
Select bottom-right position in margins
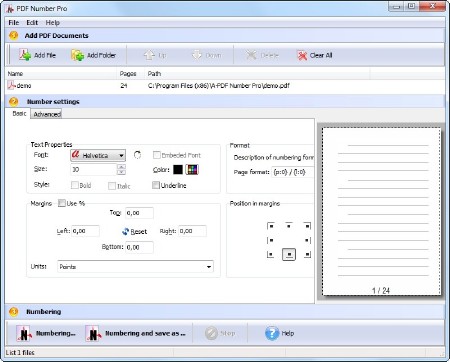(307, 255)
